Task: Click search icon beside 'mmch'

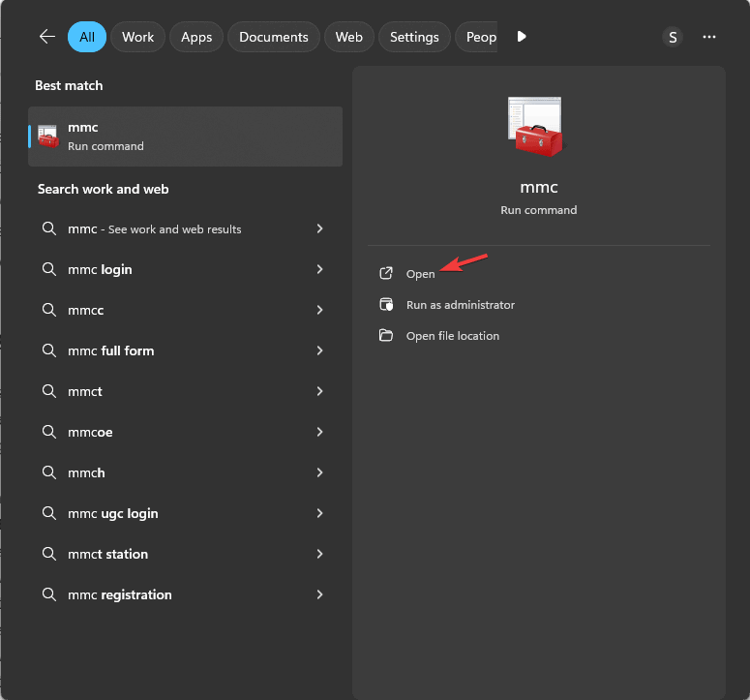Action: click(48, 472)
